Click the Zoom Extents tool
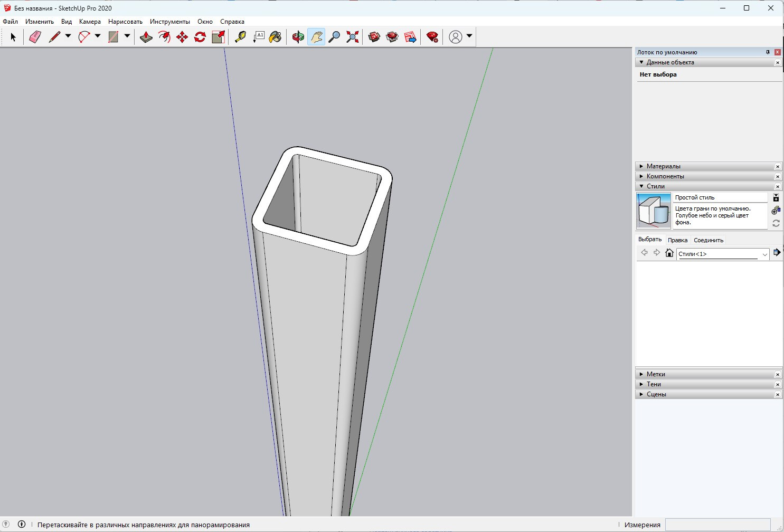This screenshot has height=532, width=784. [x=352, y=37]
